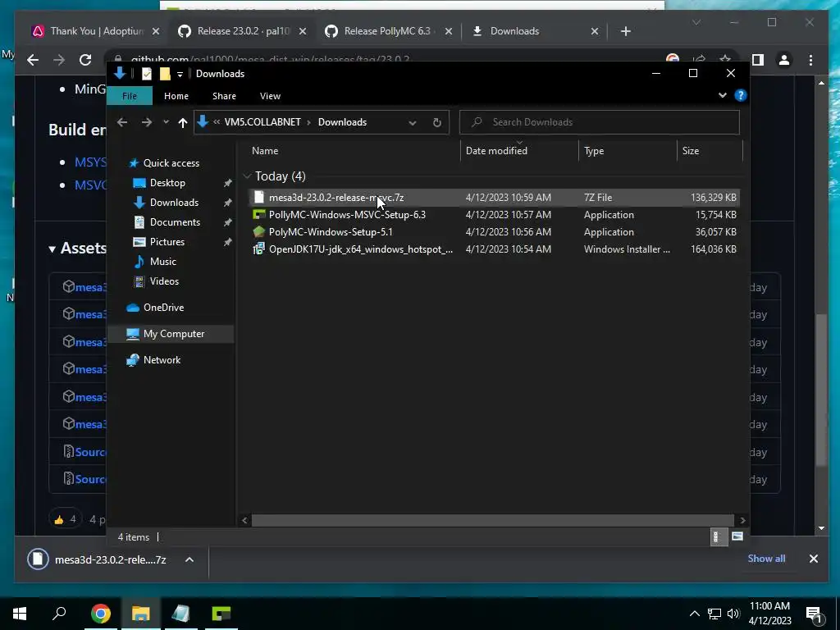Open File Explorer from the taskbar

[141, 614]
